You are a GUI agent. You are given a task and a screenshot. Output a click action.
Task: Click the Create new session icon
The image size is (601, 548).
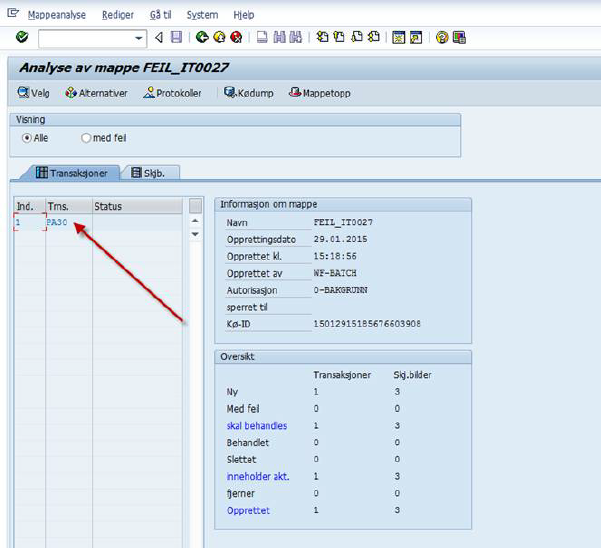pos(399,38)
